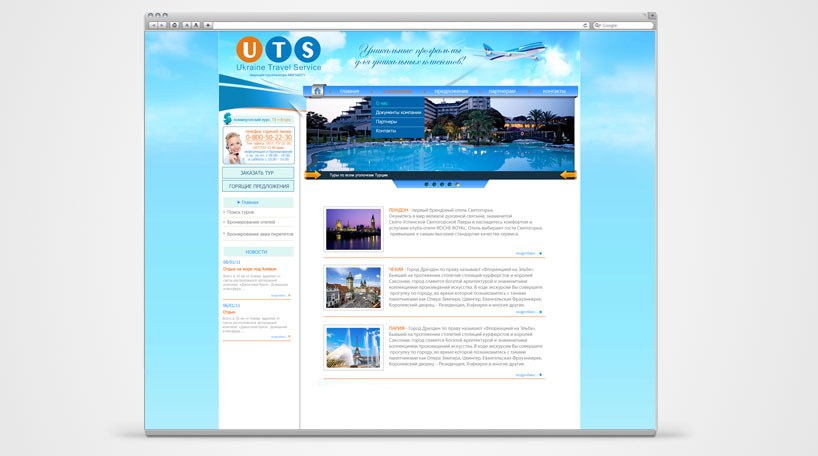Open the 'предложения' navigation menu item
The image size is (818, 456).
451,91
